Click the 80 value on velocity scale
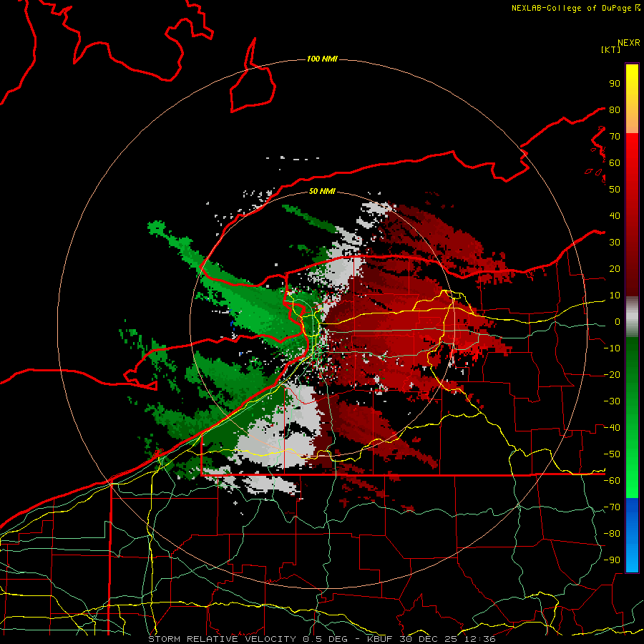Image resolution: width=644 pixels, height=644 pixels. click(615, 110)
